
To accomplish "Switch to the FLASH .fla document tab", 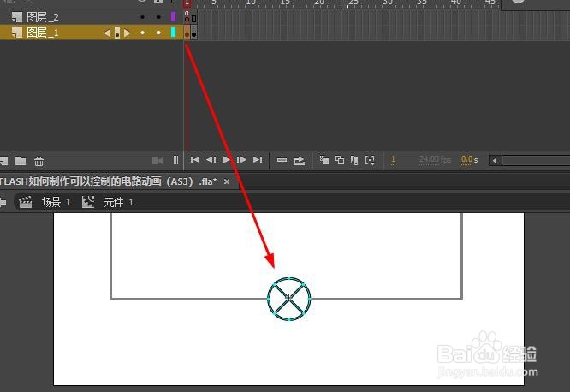I will (109, 181).
